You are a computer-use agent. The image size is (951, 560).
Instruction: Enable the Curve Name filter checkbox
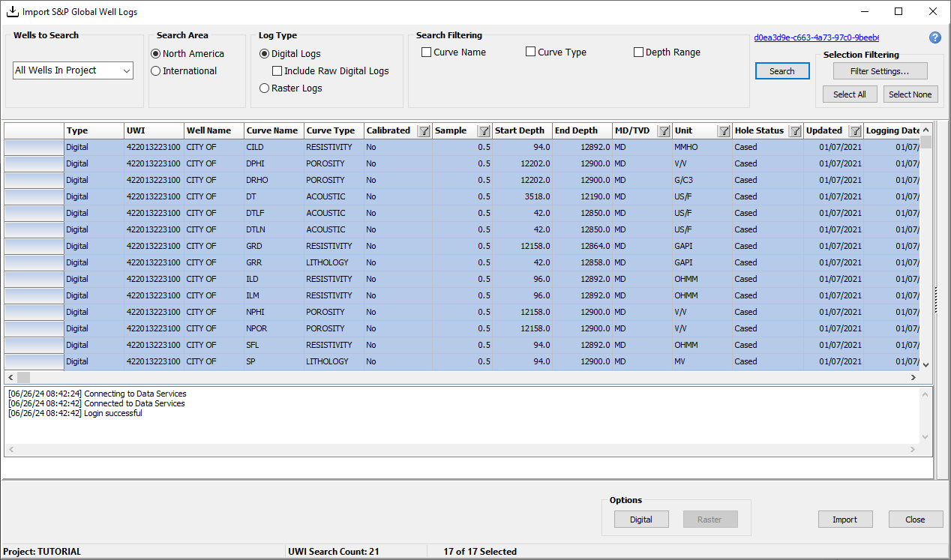[x=427, y=52]
